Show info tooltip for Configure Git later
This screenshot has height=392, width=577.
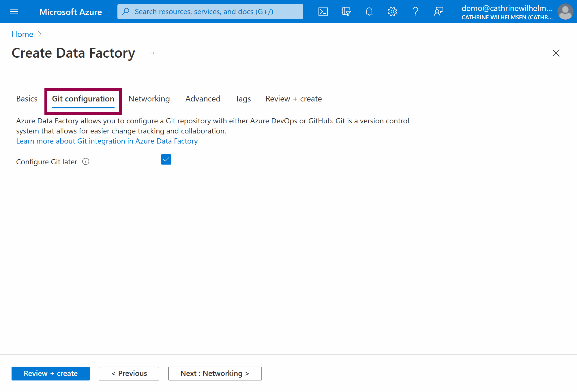pos(86,161)
